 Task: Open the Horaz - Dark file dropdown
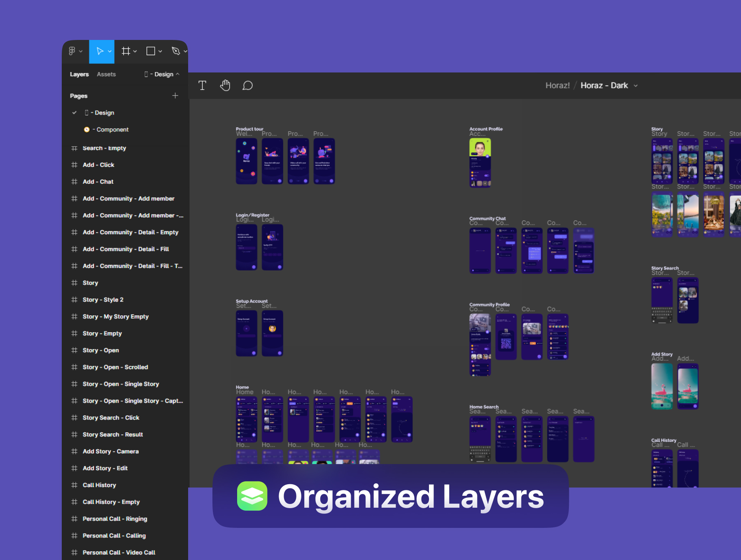pyautogui.click(x=636, y=86)
